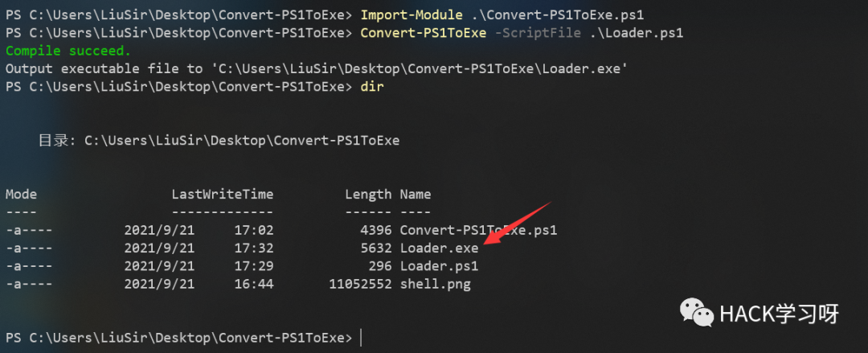
Task: Click the Convert-PS1ToExe command on second line
Action: (423, 33)
